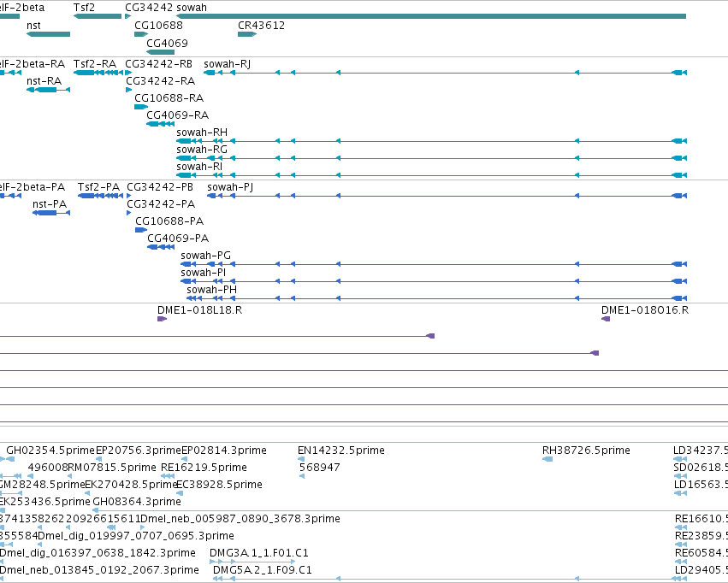Click the RM07815.5prime EST label
The image size is (728, 583).
click(112, 467)
